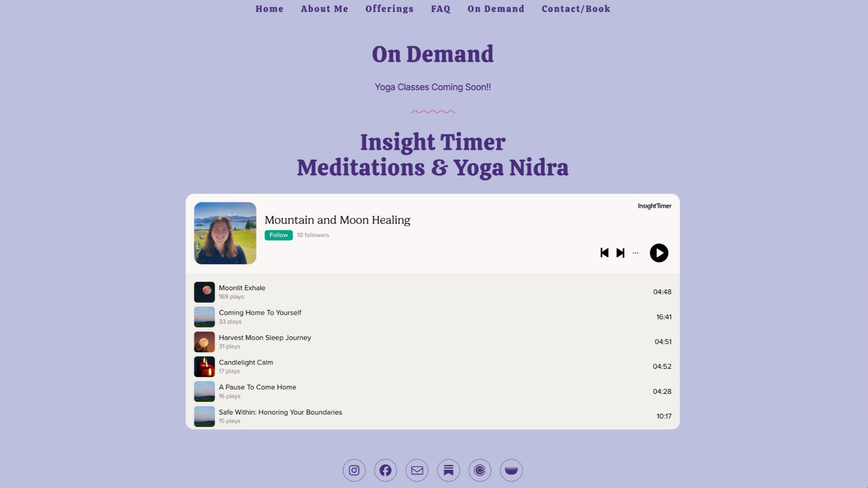Image resolution: width=868 pixels, height=488 pixels.
Task: Skip to the previous track
Action: point(604,252)
